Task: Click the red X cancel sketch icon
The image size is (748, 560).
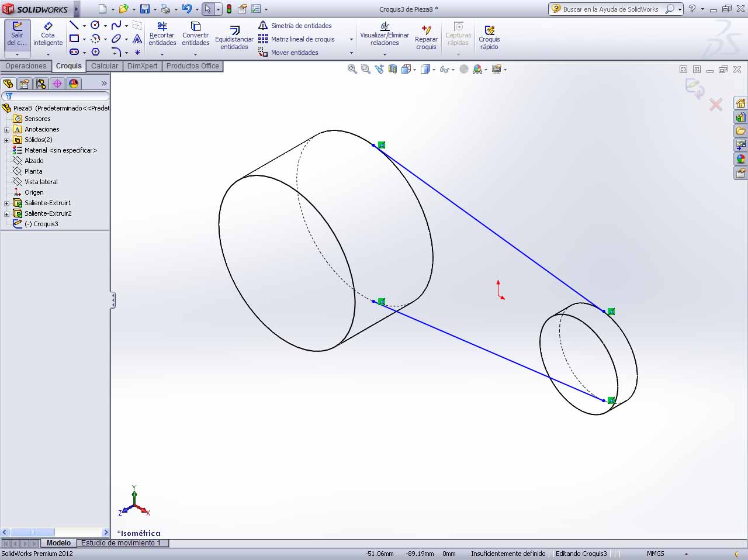Action: click(x=715, y=105)
